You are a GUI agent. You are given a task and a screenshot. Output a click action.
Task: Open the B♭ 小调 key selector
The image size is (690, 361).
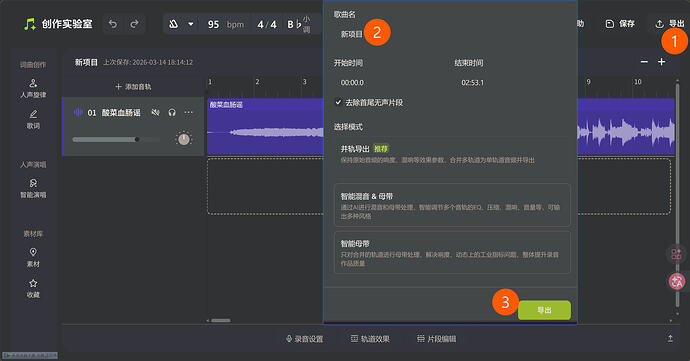pyautogui.click(x=299, y=24)
